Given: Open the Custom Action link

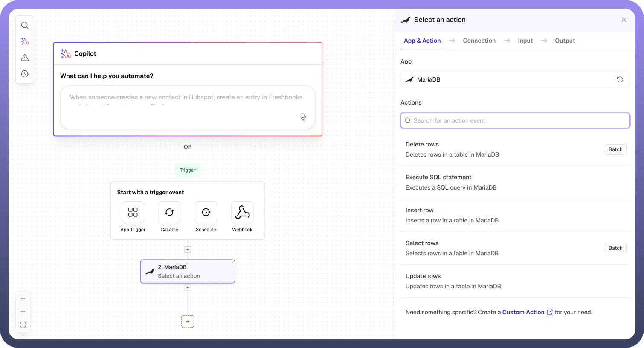Looking at the screenshot, I should [x=523, y=312].
